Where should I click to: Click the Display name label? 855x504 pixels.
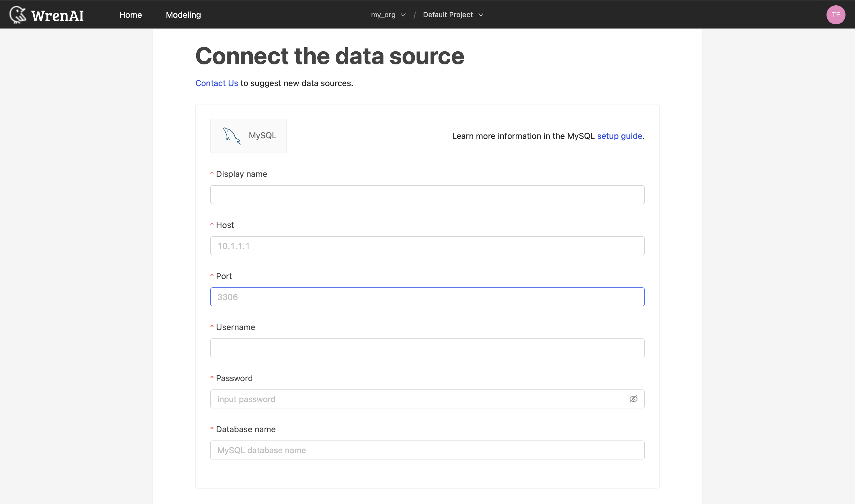pos(241,174)
